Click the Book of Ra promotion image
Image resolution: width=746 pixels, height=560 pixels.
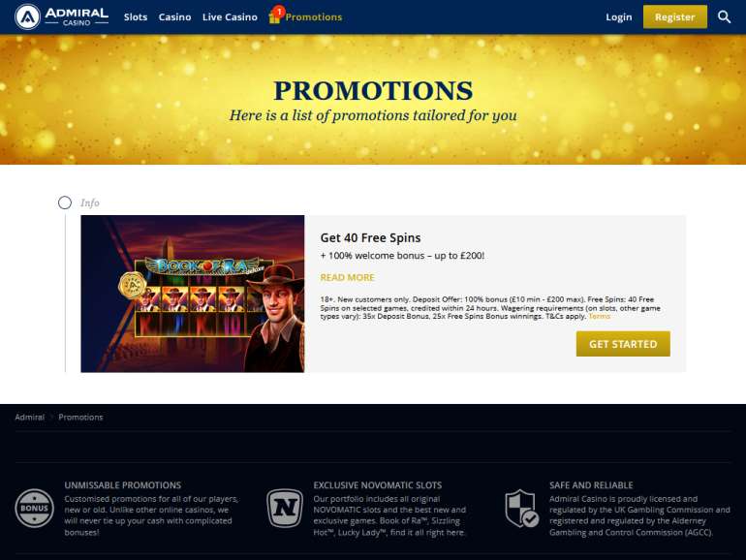(193, 294)
